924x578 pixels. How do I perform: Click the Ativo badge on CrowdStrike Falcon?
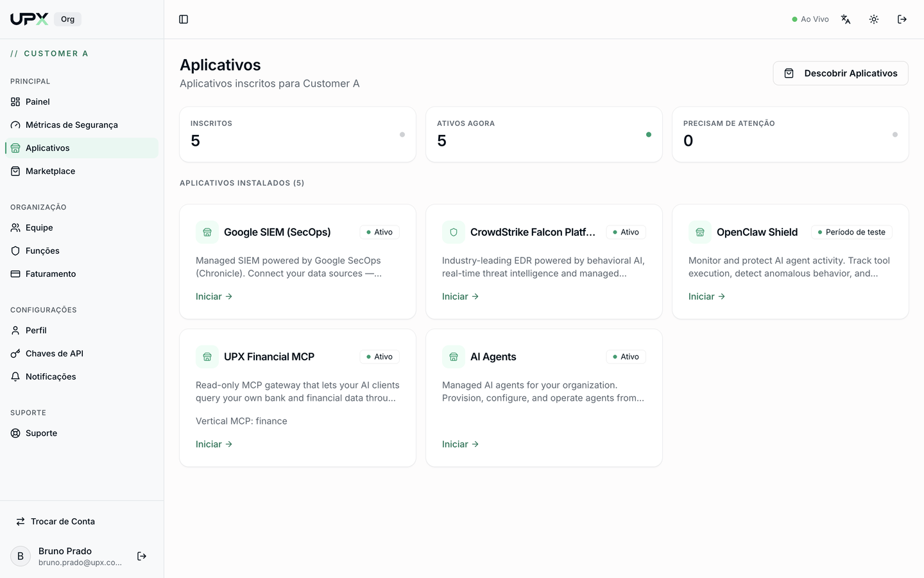pyautogui.click(x=626, y=232)
